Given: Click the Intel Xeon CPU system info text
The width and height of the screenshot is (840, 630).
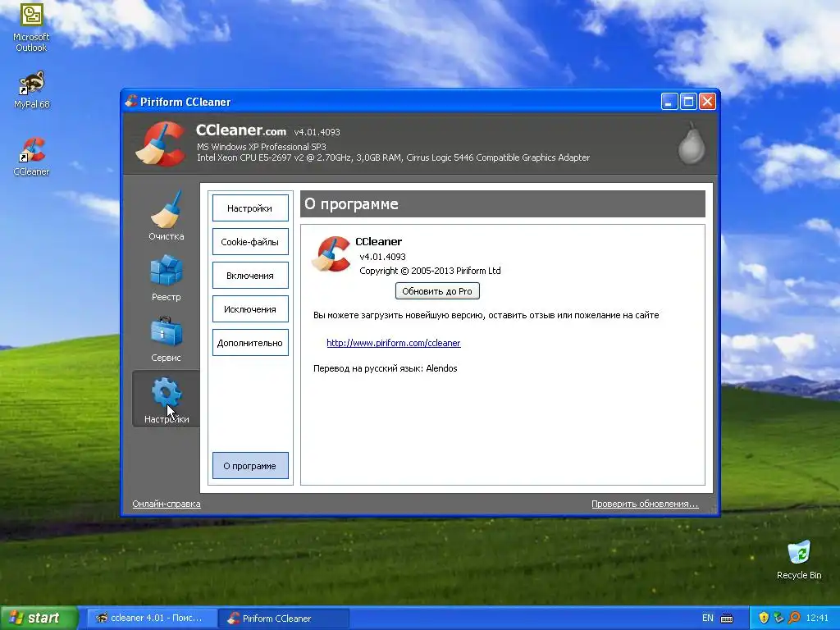Looking at the screenshot, I should coord(393,157).
